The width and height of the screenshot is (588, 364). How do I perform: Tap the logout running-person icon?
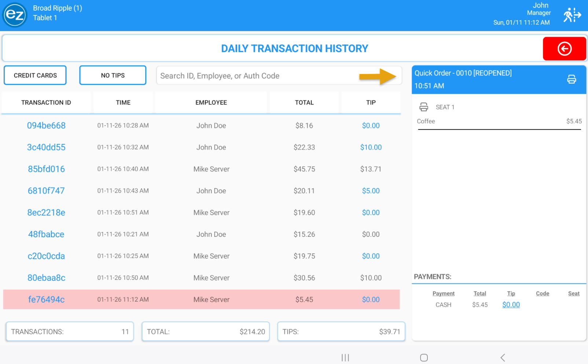(572, 15)
